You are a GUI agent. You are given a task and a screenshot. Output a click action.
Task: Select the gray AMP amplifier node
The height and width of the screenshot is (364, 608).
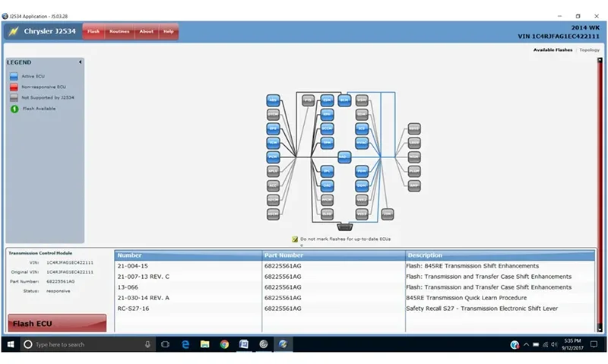[x=414, y=185]
